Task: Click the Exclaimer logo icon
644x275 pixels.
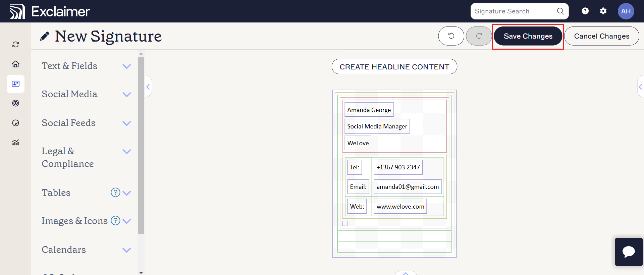Action: [17, 11]
